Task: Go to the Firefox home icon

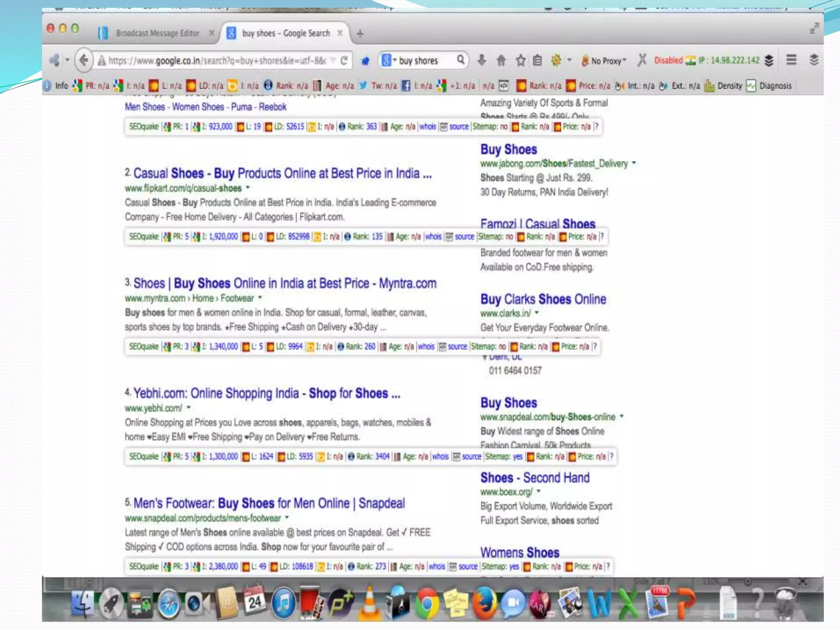Action: pos(501,61)
